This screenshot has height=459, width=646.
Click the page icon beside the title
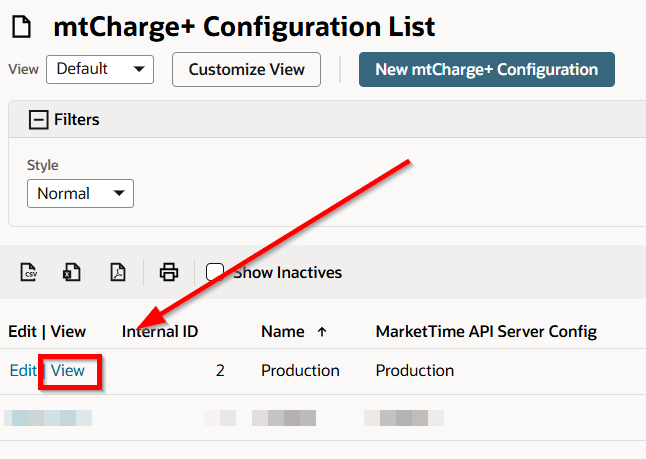click(21, 27)
